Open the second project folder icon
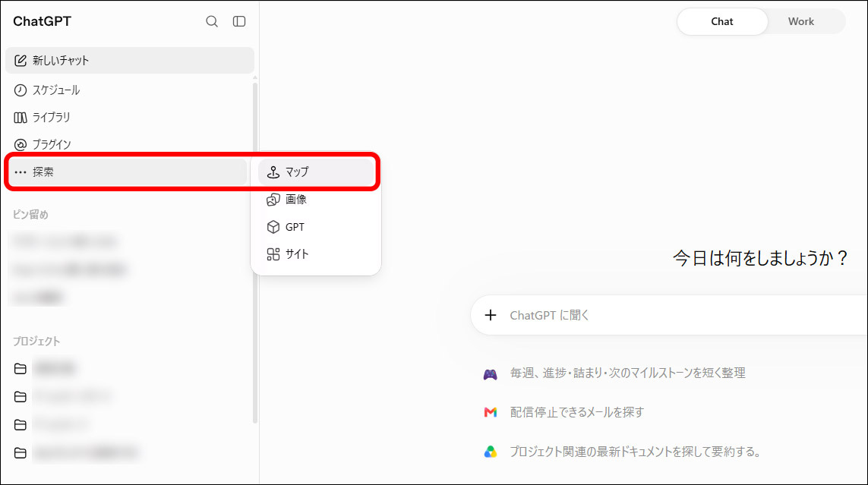The height and width of the screenshot is (485, 868). [x=21, y=396]
